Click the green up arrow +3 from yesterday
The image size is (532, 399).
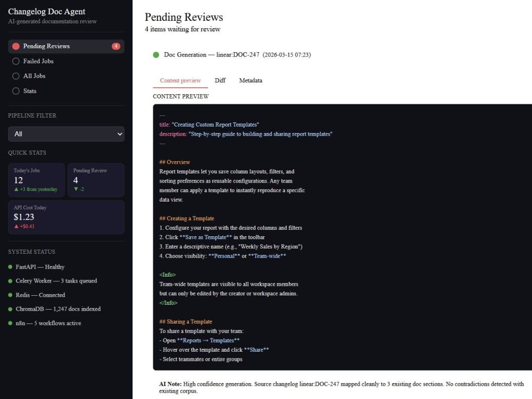pos(36,189)
